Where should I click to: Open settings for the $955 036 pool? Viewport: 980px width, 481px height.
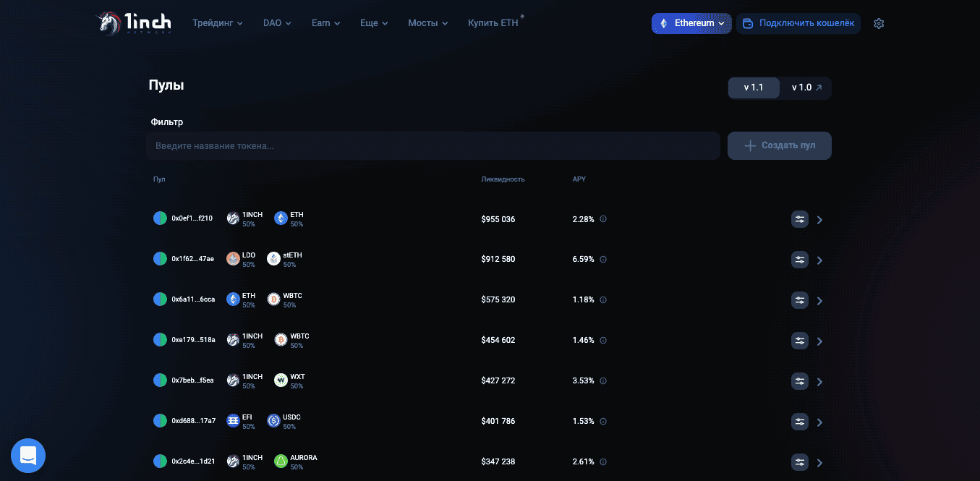[799, 219]
